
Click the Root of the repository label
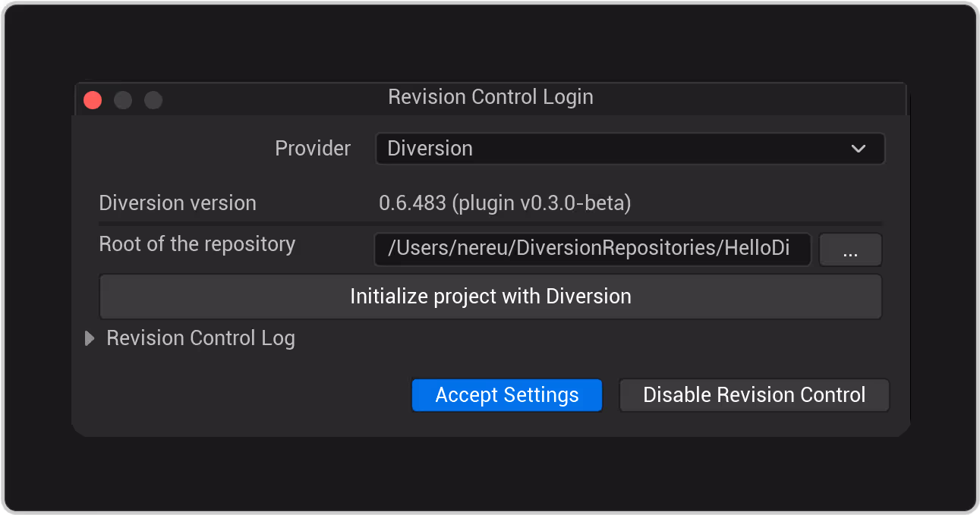pos(197,244)
